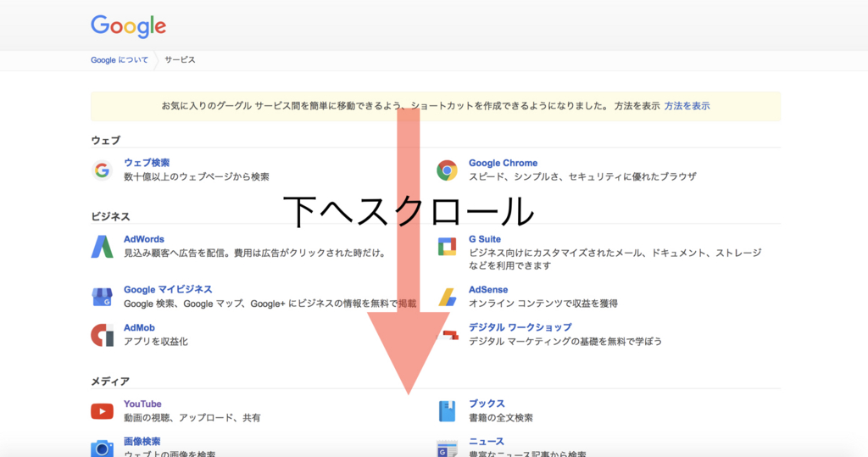Click the AdSense icon
Screen dimensions: 868x457
pyautogui.click(x=448, y=297)
